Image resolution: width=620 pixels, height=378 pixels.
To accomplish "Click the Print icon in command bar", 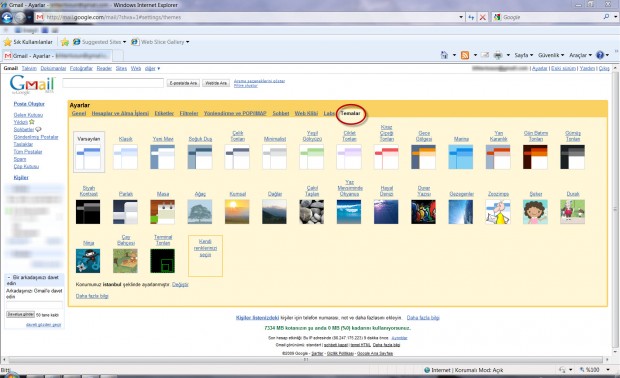I will pos(498,55).
